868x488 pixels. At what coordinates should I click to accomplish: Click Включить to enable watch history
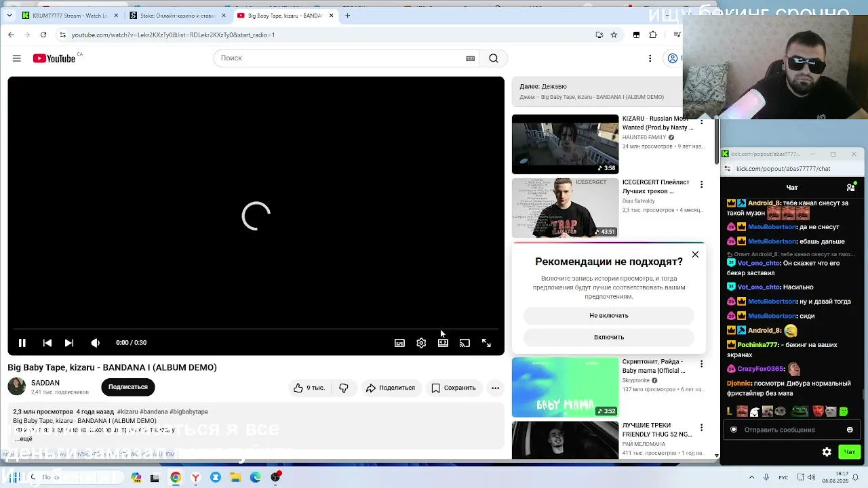coord(609,337)
